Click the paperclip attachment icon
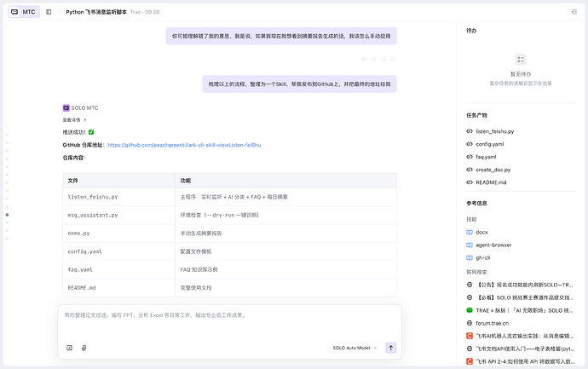The image size is (588, 369). [84, 348]
